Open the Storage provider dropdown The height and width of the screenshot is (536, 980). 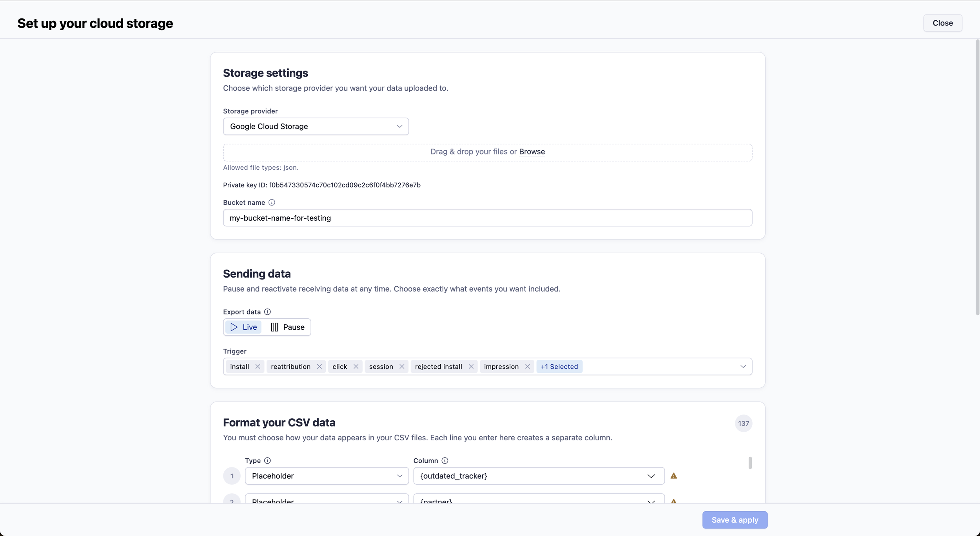coord(316,126)
